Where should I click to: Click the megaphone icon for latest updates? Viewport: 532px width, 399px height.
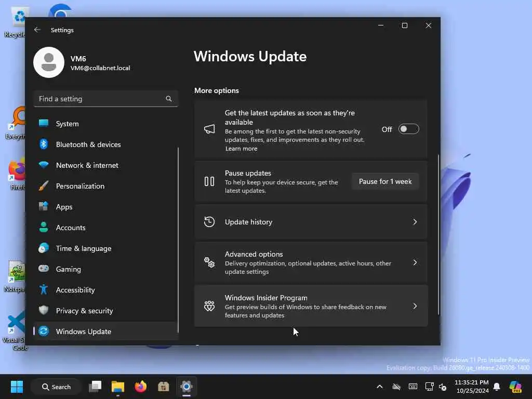point(209,129)
